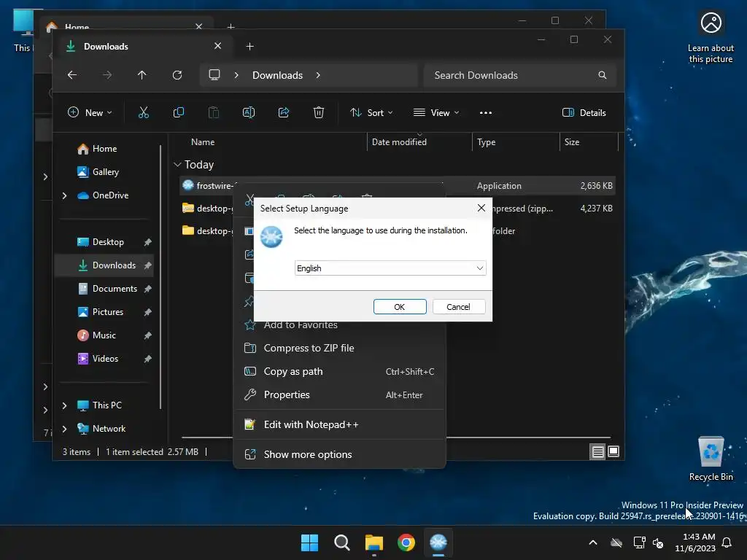Close the Downloads tab
This screenshot has height=560, width=747.
pyautogui.click(x=217, y=46)
